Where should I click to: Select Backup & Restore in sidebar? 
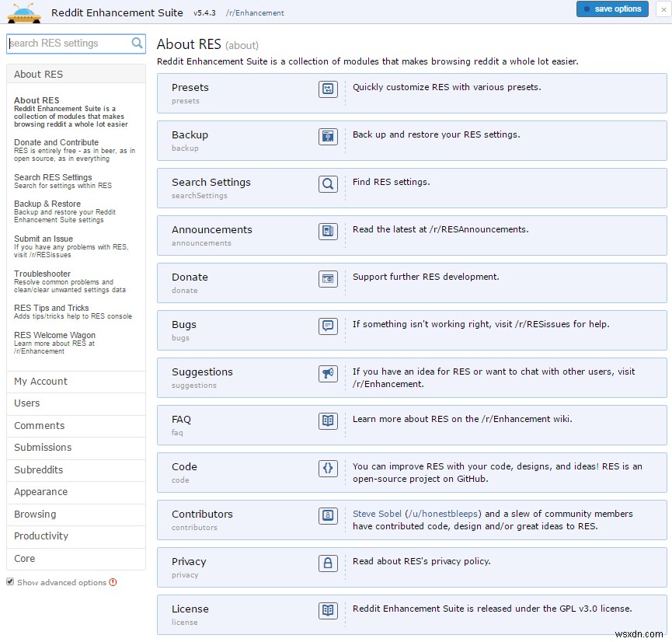coord(64,211)
